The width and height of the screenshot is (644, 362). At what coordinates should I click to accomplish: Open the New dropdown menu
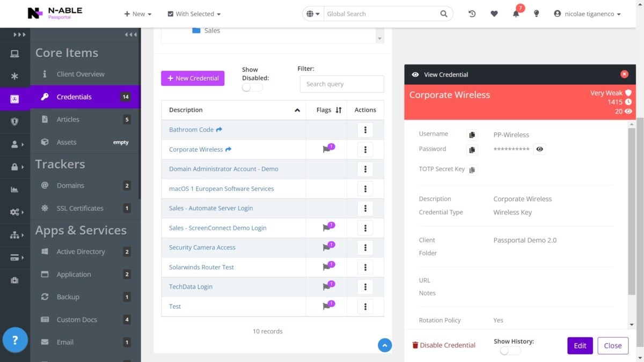138,14
